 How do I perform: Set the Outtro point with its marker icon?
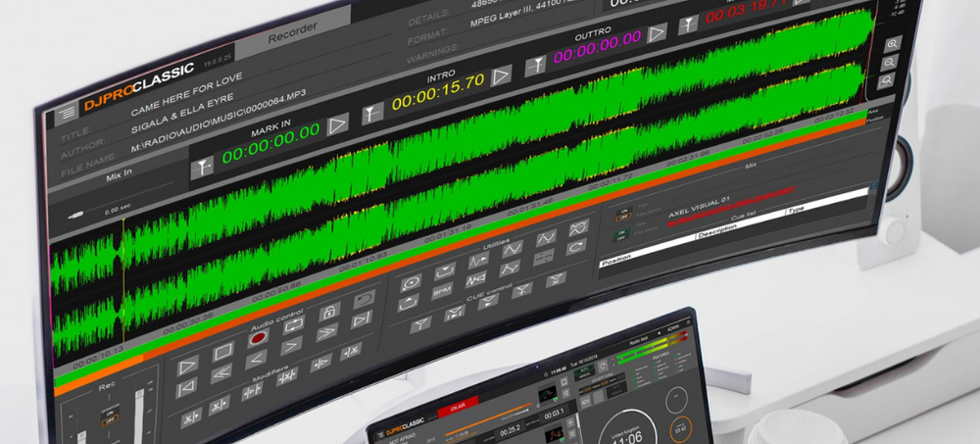coord(535,66)
